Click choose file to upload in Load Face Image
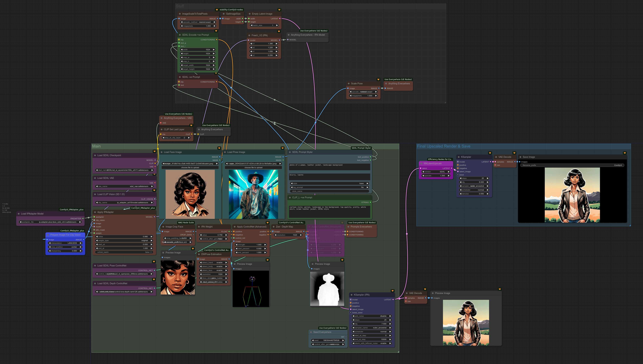Screen dimensions: 643x364 point(190,167)
